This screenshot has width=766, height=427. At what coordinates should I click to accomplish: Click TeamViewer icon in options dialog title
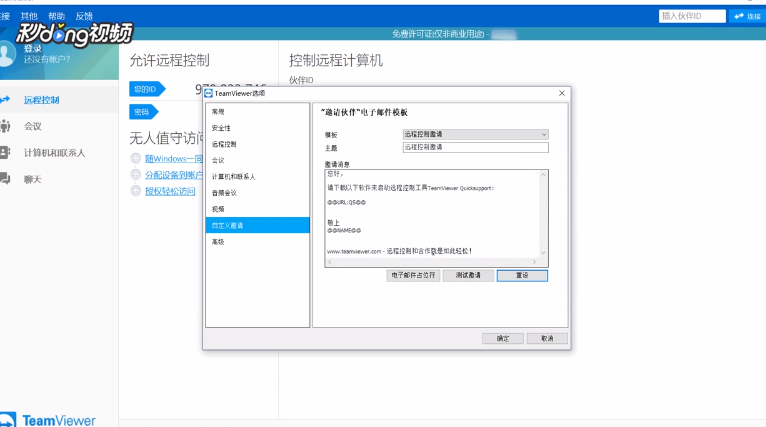pyautogui.click(x=209, y=93)
